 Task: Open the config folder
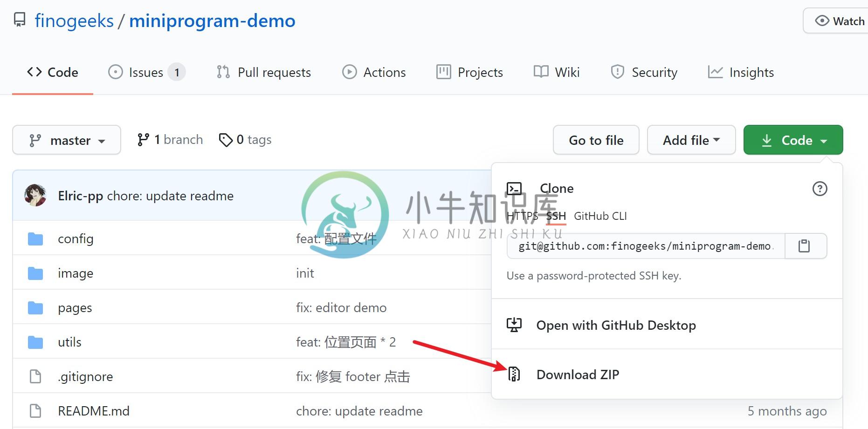coord(76,239)
